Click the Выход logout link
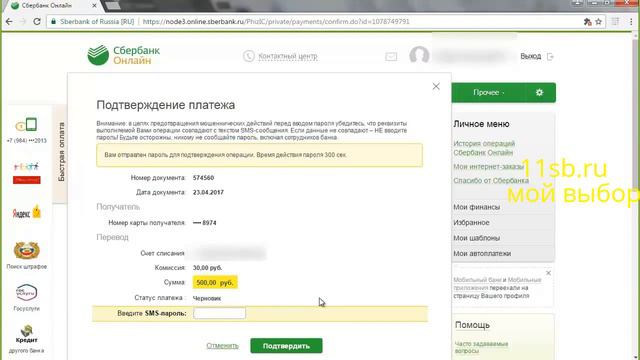The width and height of the screenshot is (640, 360). [531, 56]
